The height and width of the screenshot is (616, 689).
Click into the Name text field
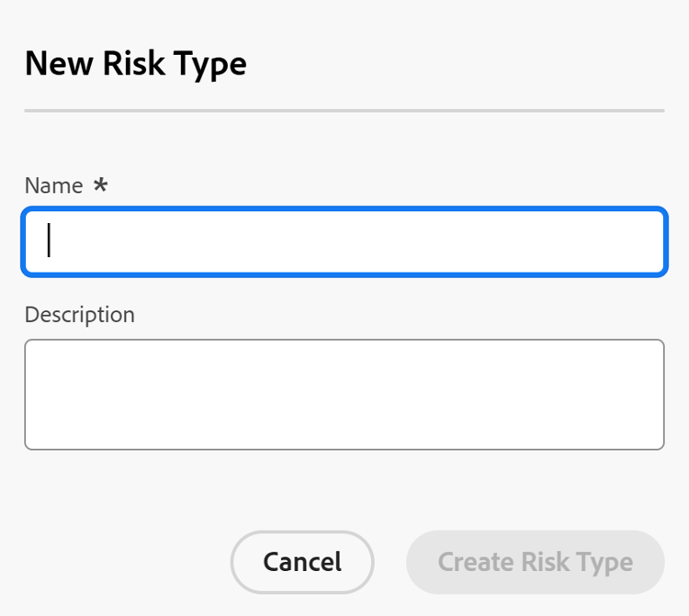point(344,242)
